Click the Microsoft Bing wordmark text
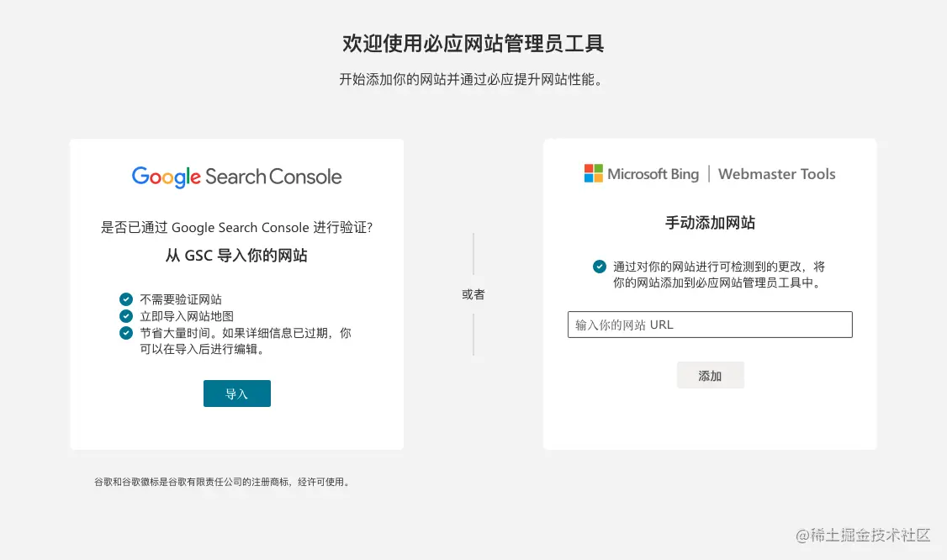Viewport: 947px width, 560px height. (x=653, y=174)
